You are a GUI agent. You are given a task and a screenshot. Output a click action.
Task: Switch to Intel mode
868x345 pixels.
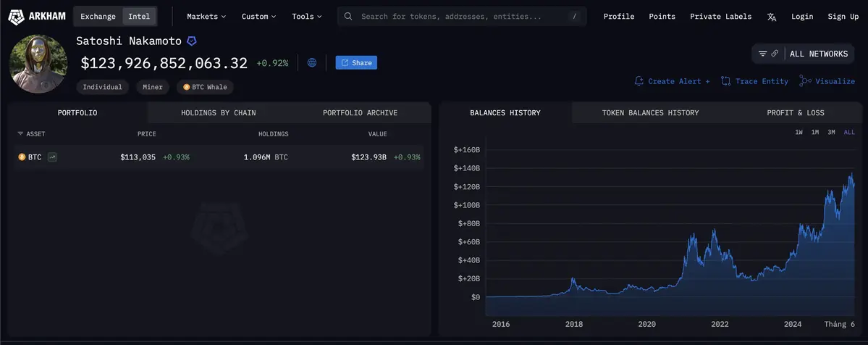click(139, 16)
